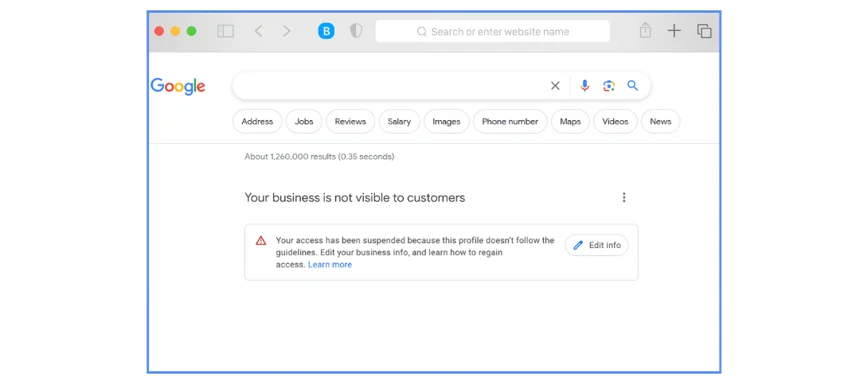Submit search with magnifying glass icon

[x=633, y=86]
